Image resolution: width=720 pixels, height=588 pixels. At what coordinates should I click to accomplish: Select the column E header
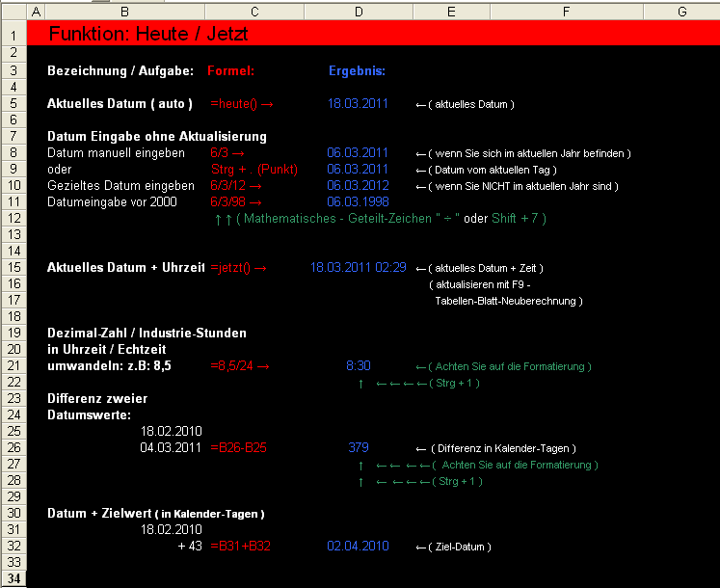(x=451, y=12)
